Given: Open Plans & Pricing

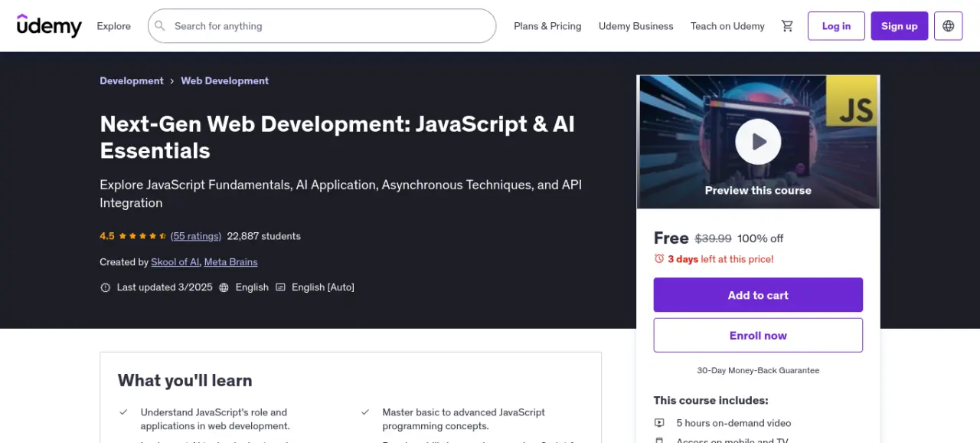Looking at the screenshot, I should 547,26.
